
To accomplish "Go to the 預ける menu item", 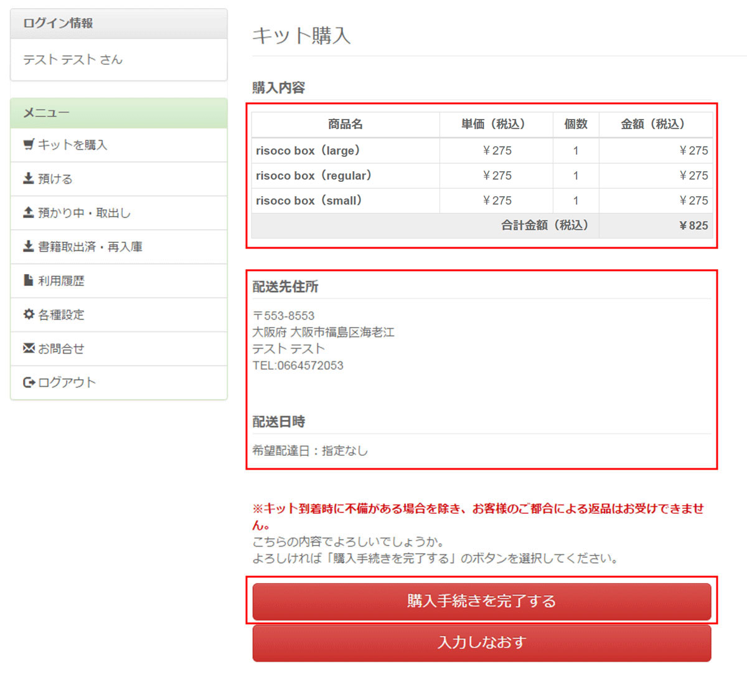I will [x=119, y=179].
